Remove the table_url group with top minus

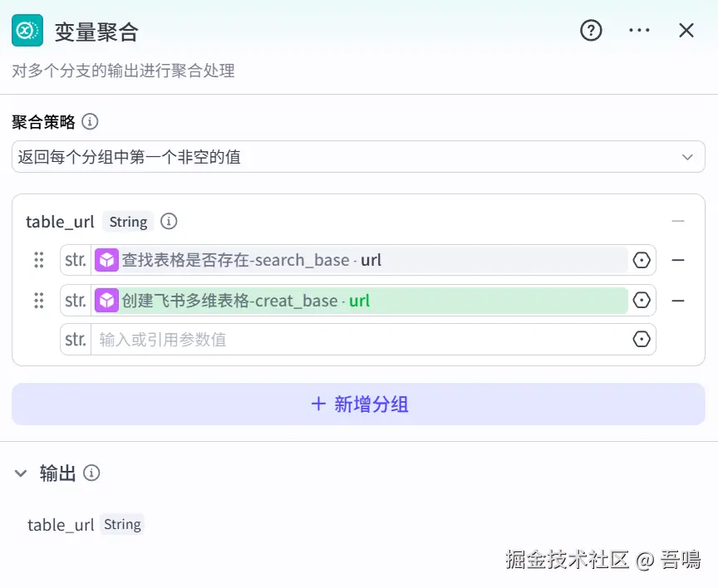(x=678, y=222)
